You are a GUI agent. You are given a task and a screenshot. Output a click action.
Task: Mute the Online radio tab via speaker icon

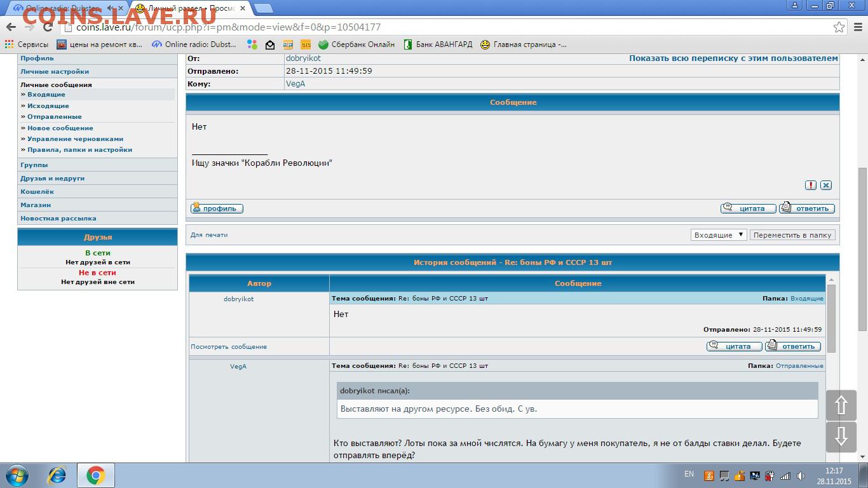[x=111, y=8]
